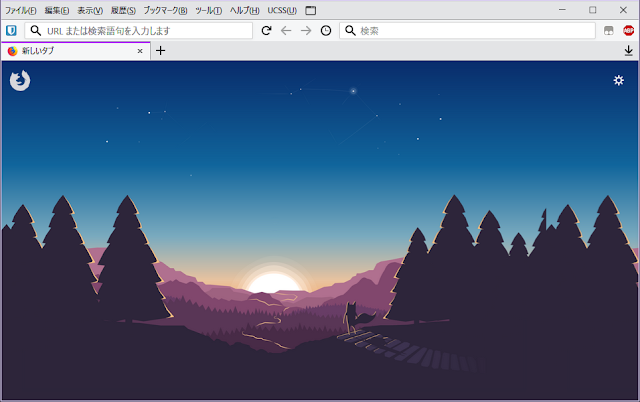Close the 新しいタブ tab
The image size is (640, 402).
(140, 51)
